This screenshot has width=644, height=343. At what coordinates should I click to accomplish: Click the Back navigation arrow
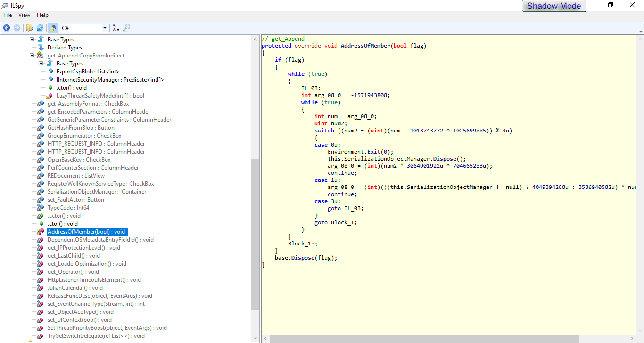pos(7,28)
